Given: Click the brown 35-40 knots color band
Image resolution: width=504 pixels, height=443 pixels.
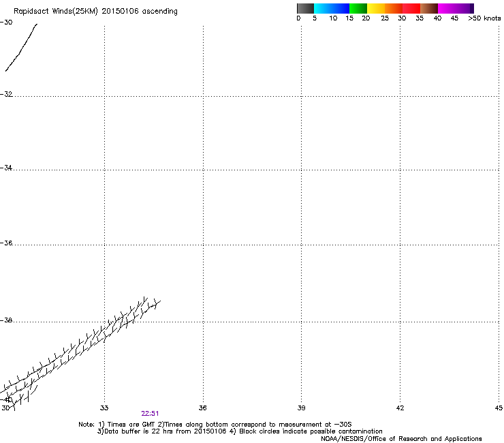Looking at the screenshot, I should (429, 8).
